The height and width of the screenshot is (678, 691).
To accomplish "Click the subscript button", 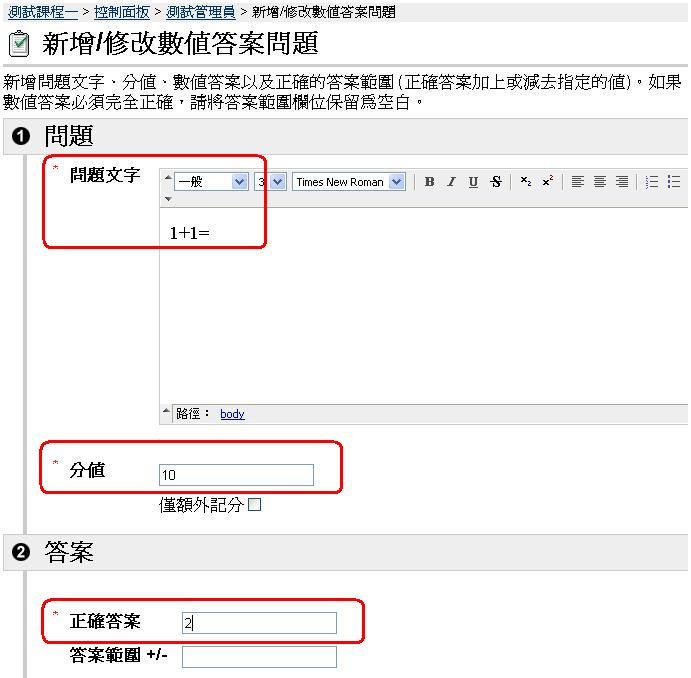I will pos(526,182).
